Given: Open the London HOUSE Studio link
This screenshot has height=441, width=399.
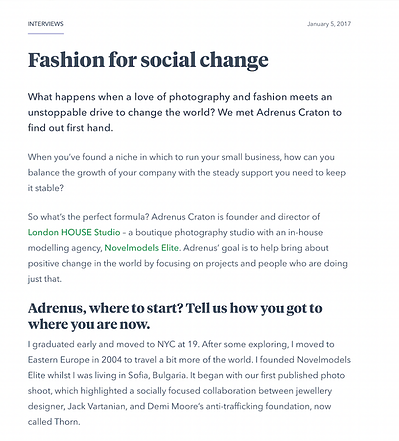Looking at the screenshot, I should point(74,232).
